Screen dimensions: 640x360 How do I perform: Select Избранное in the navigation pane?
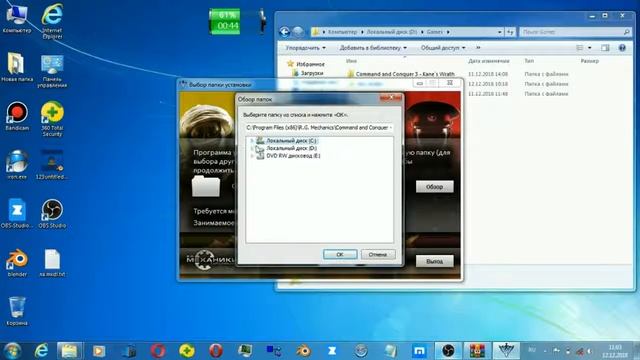click(306, 64)
